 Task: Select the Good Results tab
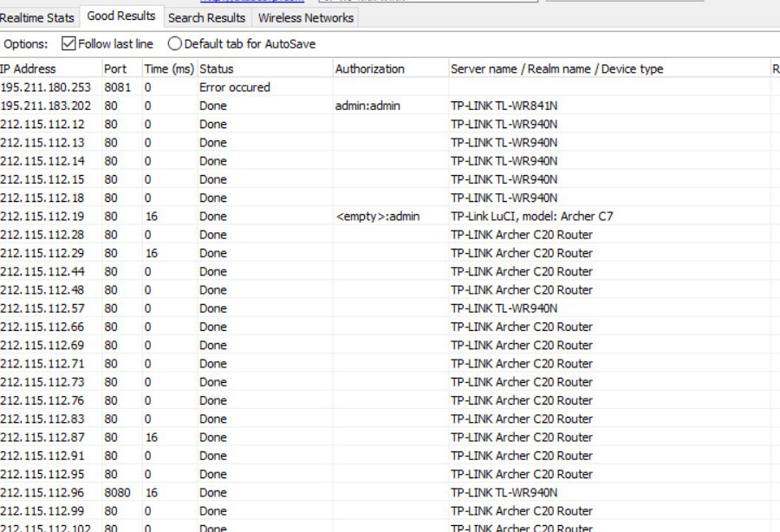coord(121,16)
